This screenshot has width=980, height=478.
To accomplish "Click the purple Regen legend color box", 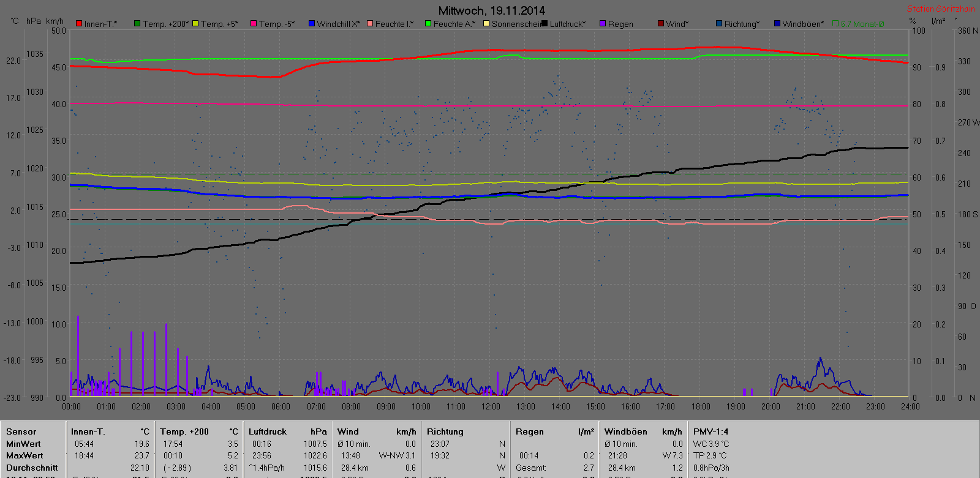I will [603, 24].
